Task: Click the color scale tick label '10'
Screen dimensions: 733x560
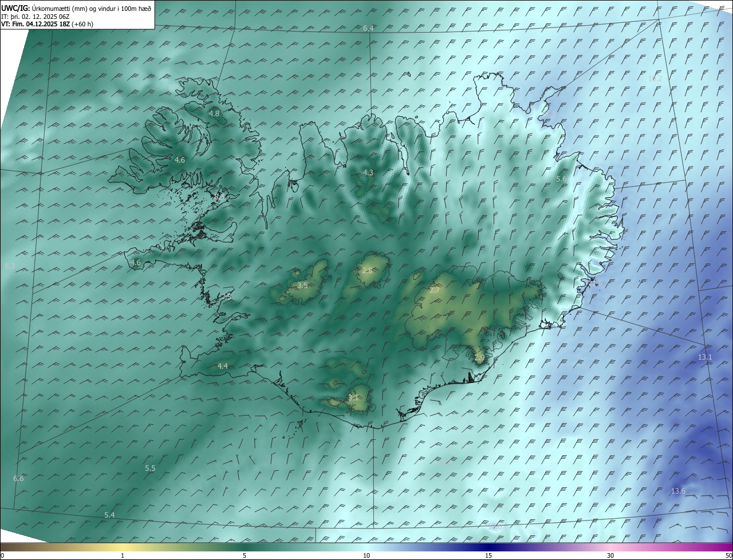Action: tap(366, 556)
